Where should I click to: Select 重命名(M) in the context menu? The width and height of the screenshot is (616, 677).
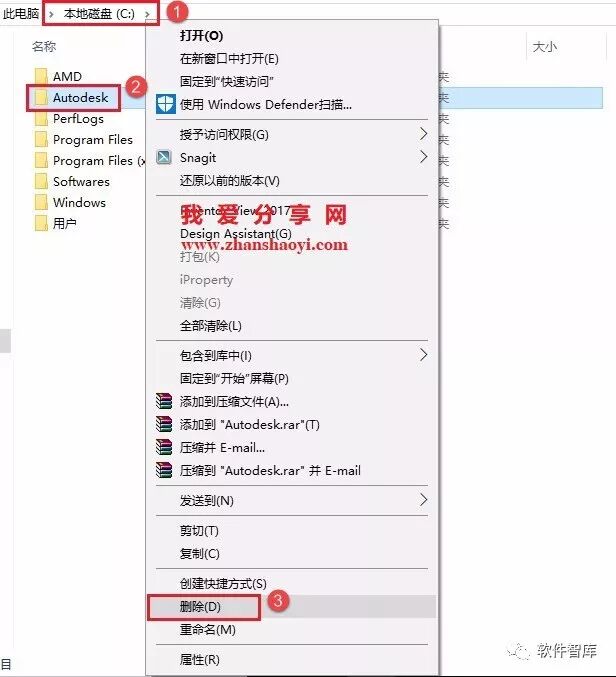tap(208, 630)
